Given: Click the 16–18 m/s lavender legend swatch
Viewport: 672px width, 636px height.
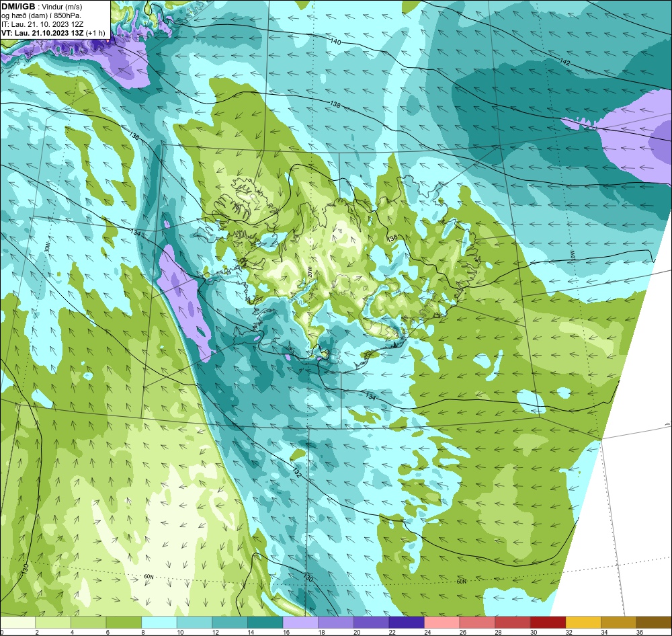Looking at the screenshot, I should click(300, 622).
